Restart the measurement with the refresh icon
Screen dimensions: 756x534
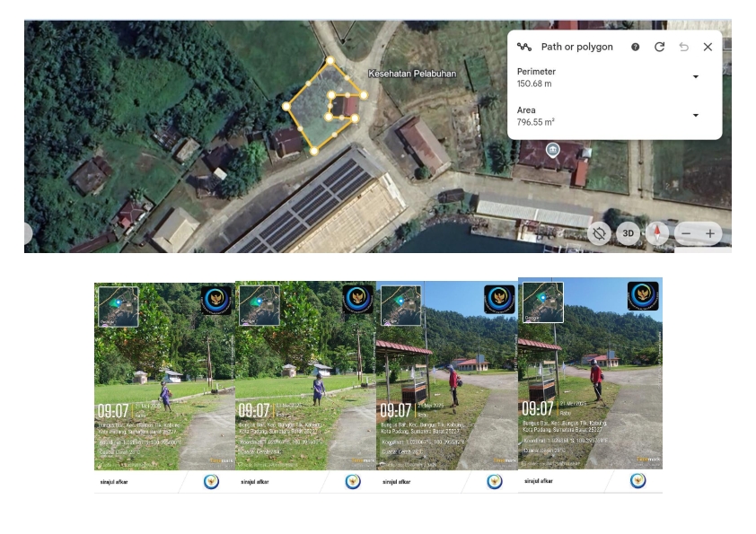point(660,47)
